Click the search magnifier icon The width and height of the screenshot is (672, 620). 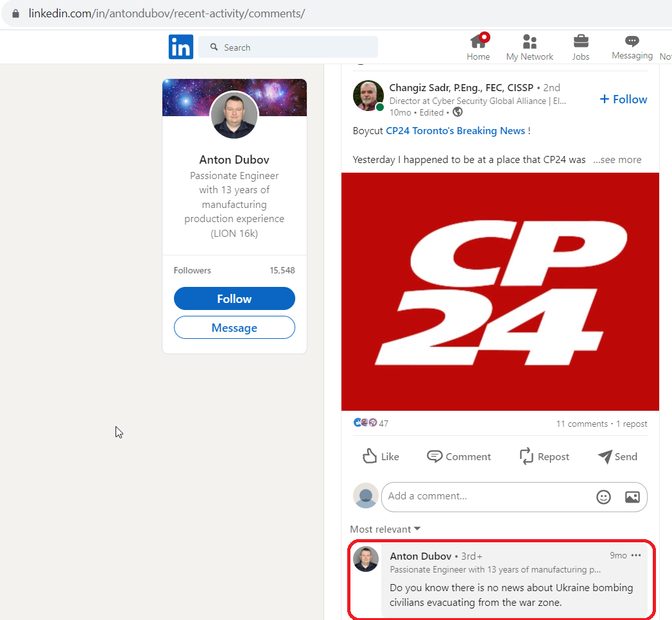(x=214, y=47)
